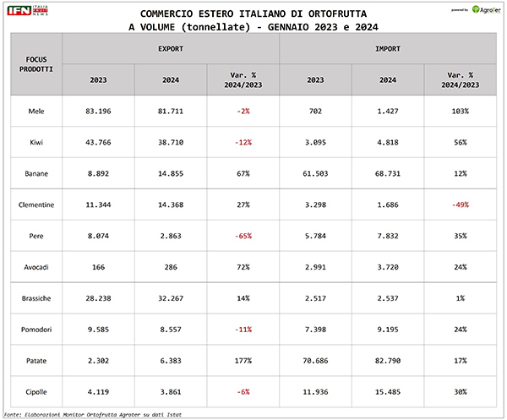Click the Kiwi export variation -12%

tap(243, 141)
